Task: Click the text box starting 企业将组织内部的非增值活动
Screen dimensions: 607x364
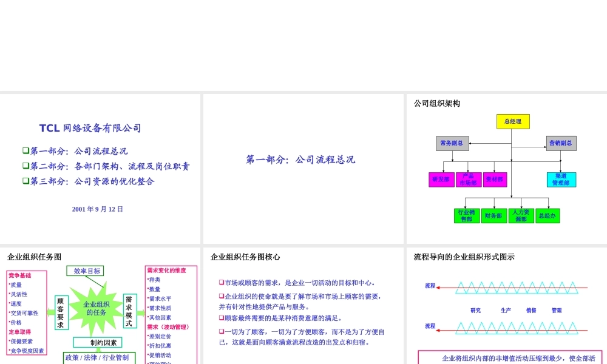Action: (x=510, y=357)
